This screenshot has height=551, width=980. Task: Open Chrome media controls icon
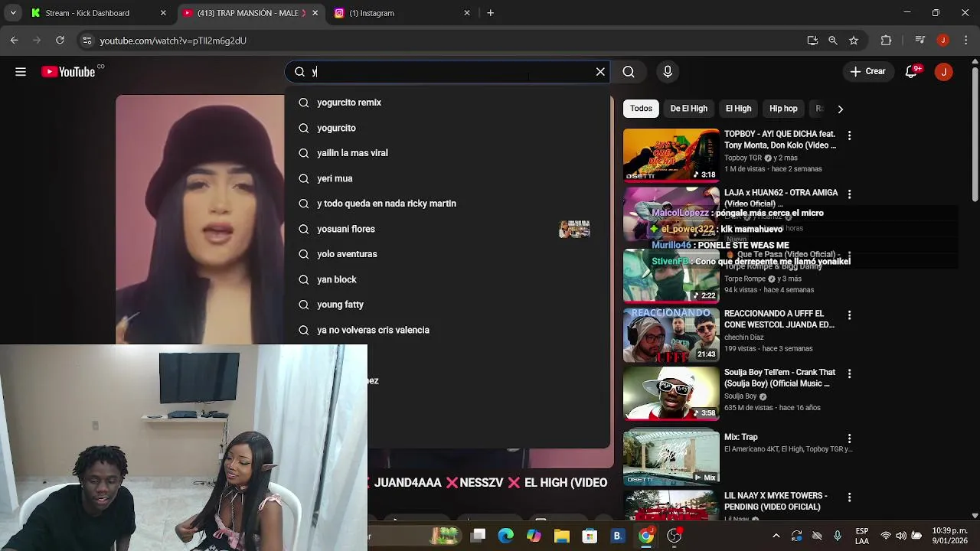click(x=921, y=41)
